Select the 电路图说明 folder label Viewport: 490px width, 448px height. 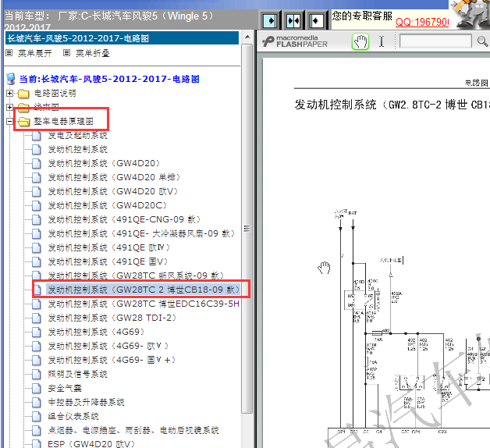tap(55, 93)
